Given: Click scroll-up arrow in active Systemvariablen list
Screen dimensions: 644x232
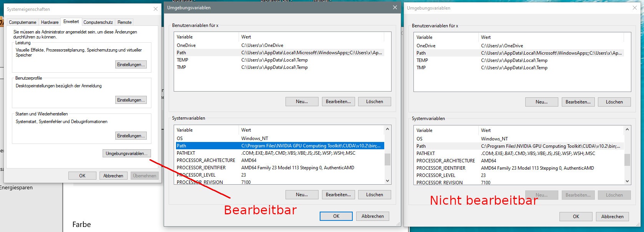Looking at the screenshot, I should tap(387, 129).
